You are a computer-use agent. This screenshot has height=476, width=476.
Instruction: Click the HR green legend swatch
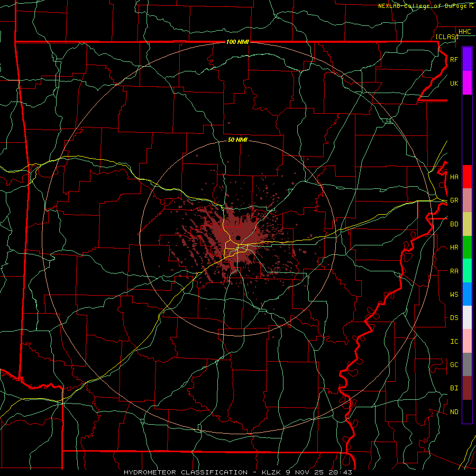467,248
